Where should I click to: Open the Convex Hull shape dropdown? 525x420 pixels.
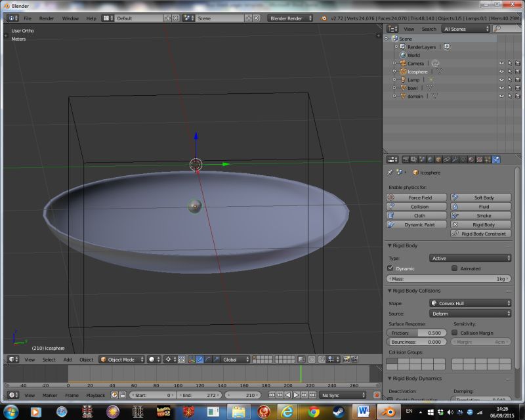(470, 303)
